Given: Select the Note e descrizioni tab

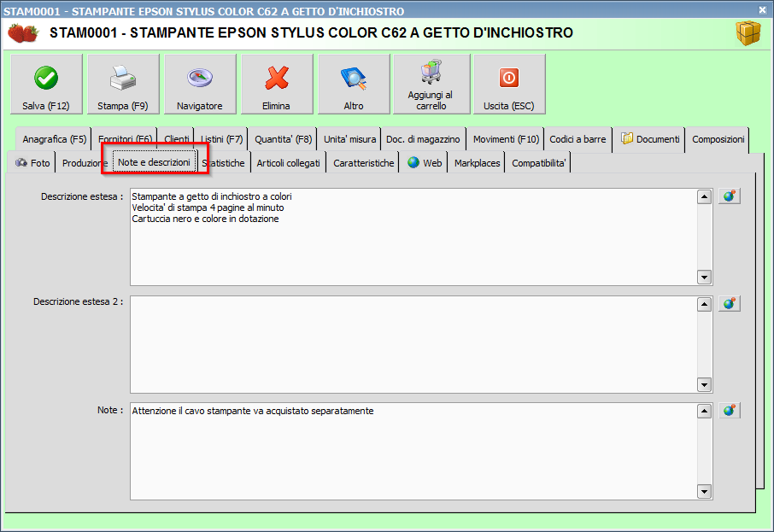Looking at the screenshot, I should tap(154, 162).
